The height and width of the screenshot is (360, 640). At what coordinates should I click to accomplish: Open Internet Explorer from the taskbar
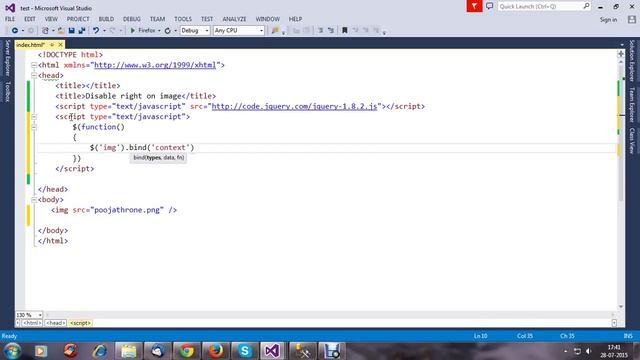point(99,351)
